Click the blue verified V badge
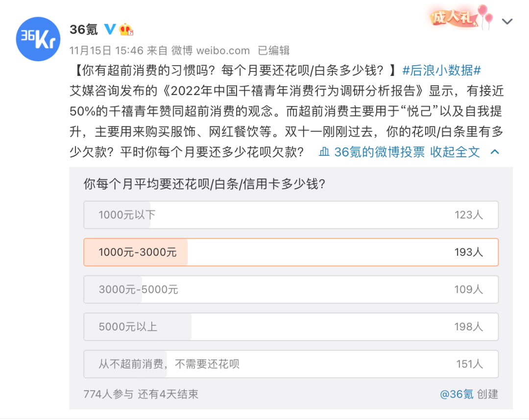This screenshot has height=420, width=529. coord(110,29)
